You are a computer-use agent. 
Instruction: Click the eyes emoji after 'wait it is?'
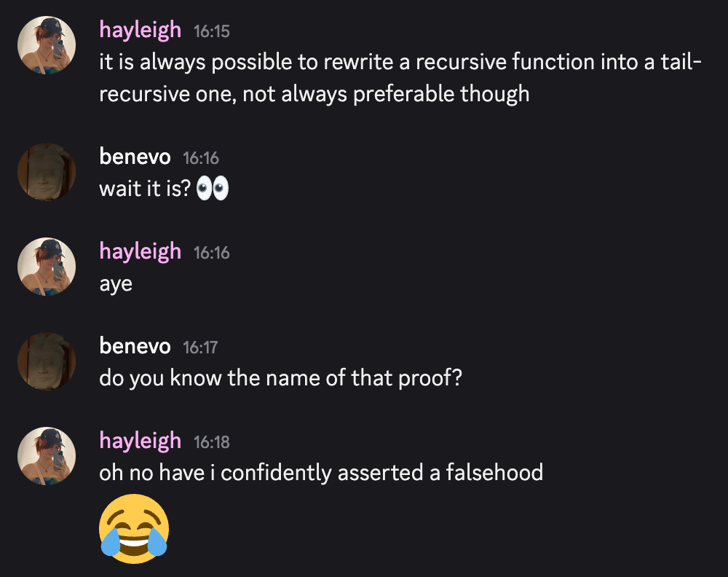pyautogui.click(x=213, y=188)
